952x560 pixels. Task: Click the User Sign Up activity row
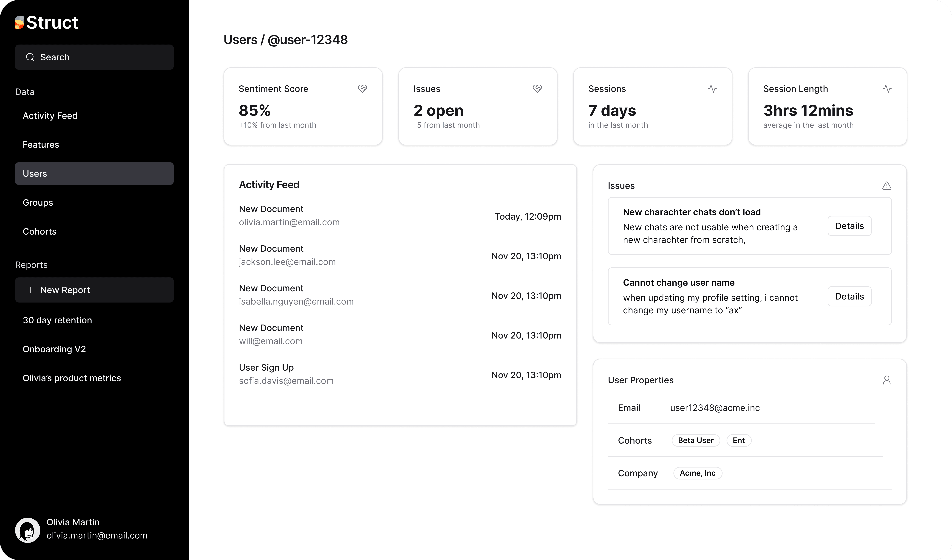pyautogui.click(x=400, y=374)
